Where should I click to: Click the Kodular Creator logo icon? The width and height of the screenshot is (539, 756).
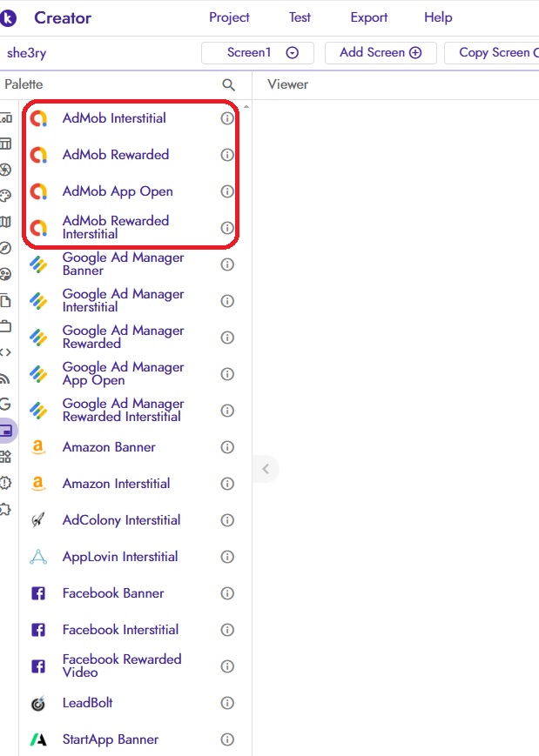pos(7,18)
